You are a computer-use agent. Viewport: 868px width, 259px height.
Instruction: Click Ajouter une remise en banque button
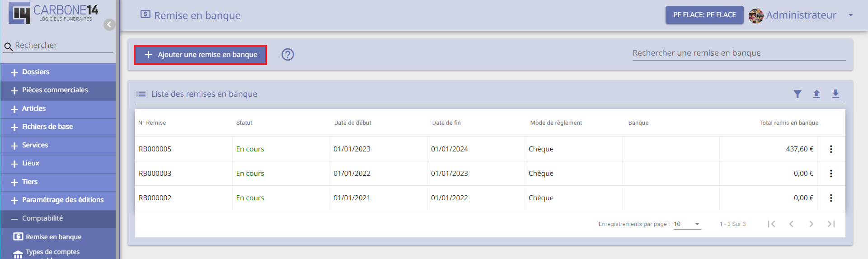(200, 55)
